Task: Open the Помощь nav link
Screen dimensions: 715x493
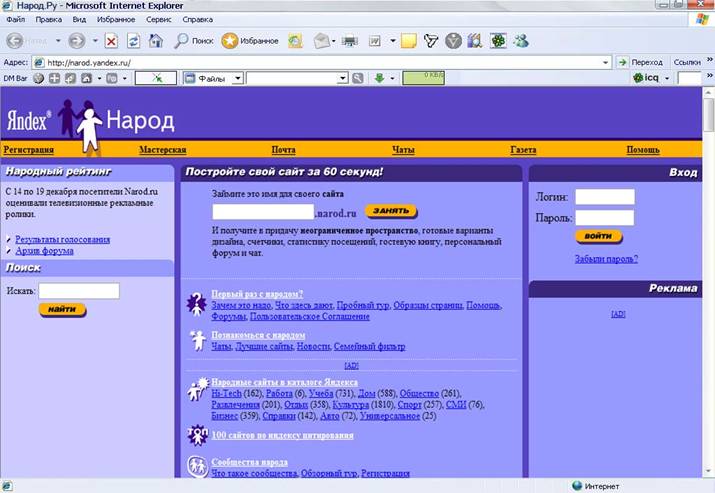Action: pyautogui.click(x=643, y=150)
